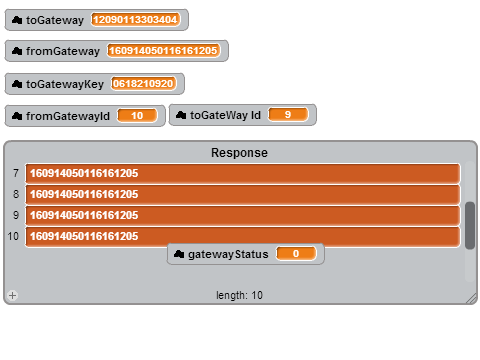Click item 8 in the Response list
Viewport: 480px width, 360px height.
(243, 194)
